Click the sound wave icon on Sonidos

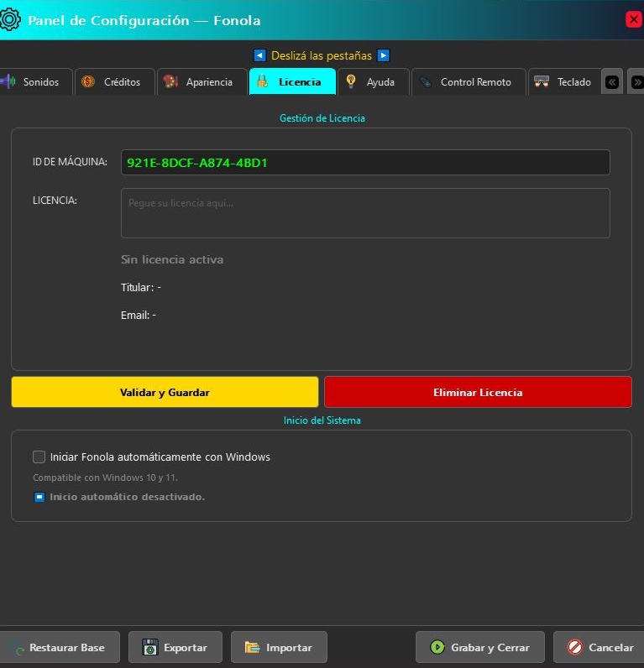pos(8,81)
